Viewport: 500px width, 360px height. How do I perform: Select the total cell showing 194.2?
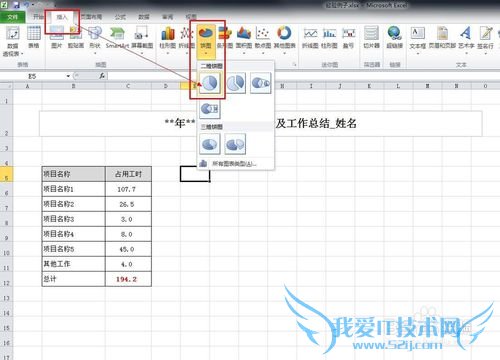pyautogui.click(x=128, y=279)
